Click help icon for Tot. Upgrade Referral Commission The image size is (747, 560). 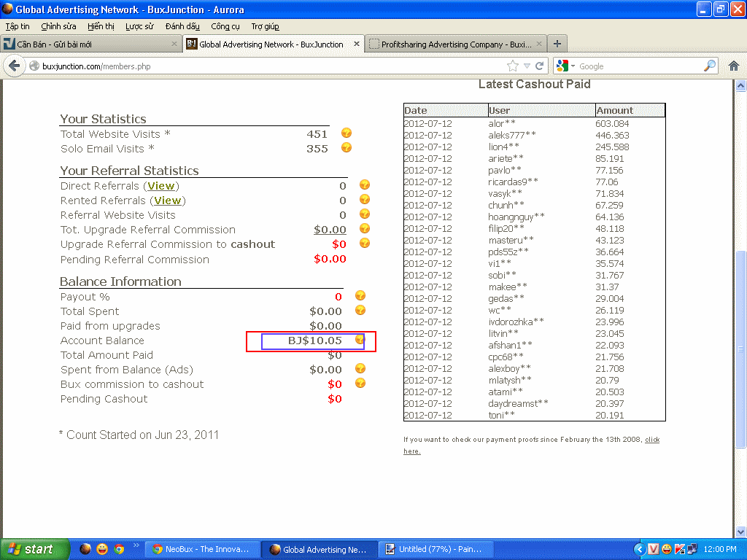tap(365, 228)
